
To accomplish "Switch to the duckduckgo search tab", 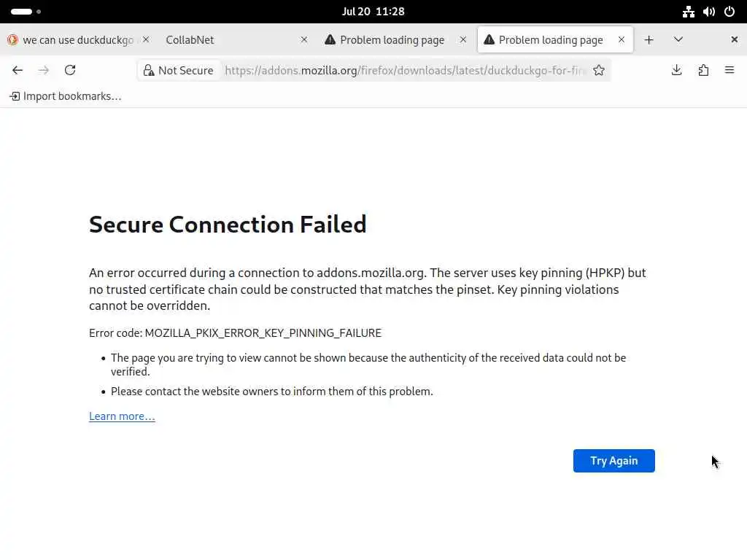I will [x=73, y=39].
